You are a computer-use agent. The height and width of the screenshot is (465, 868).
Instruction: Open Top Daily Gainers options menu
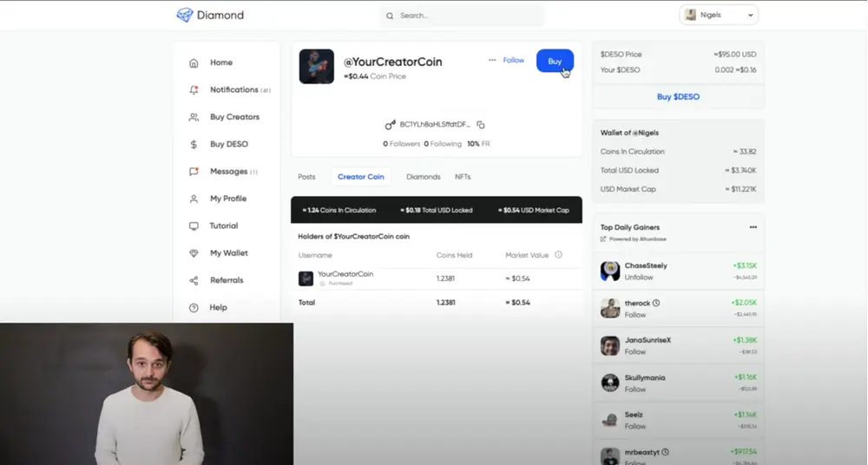tap(753, 227)
